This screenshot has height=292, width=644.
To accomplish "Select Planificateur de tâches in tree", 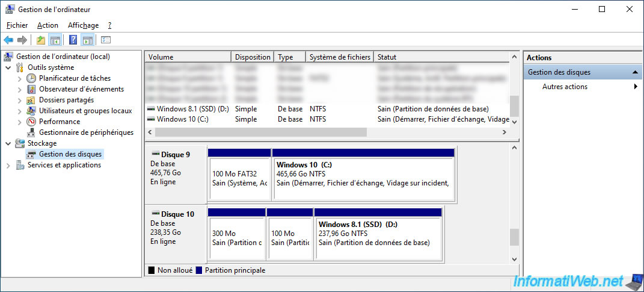I will (x=75, y=78).
